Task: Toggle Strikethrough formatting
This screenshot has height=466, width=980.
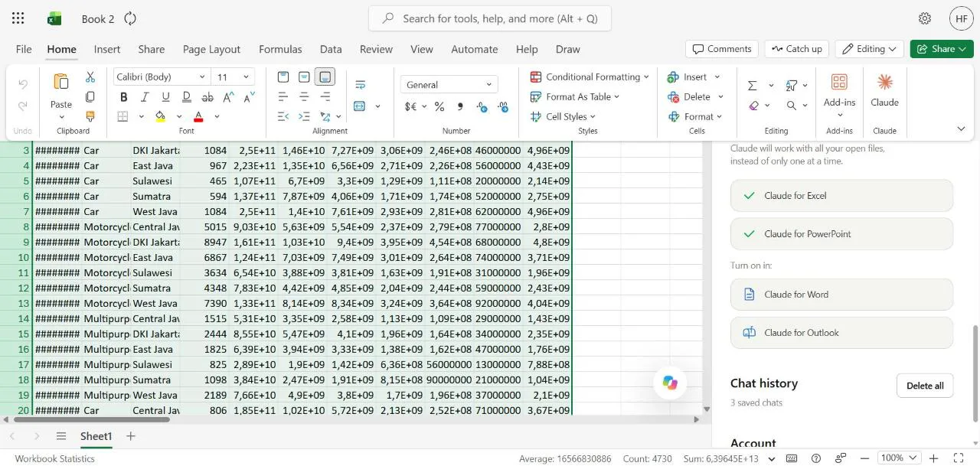Action: [x=207, y=97]
